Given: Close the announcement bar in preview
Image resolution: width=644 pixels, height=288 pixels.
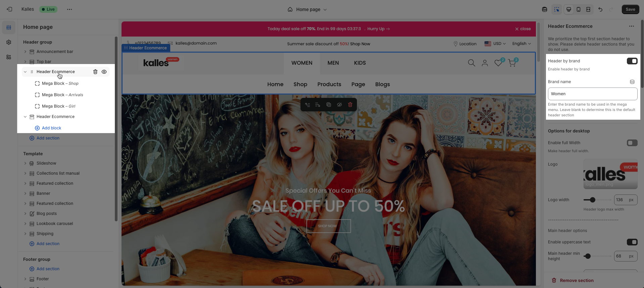Looking at the screenshot, I should click(523, 29).
